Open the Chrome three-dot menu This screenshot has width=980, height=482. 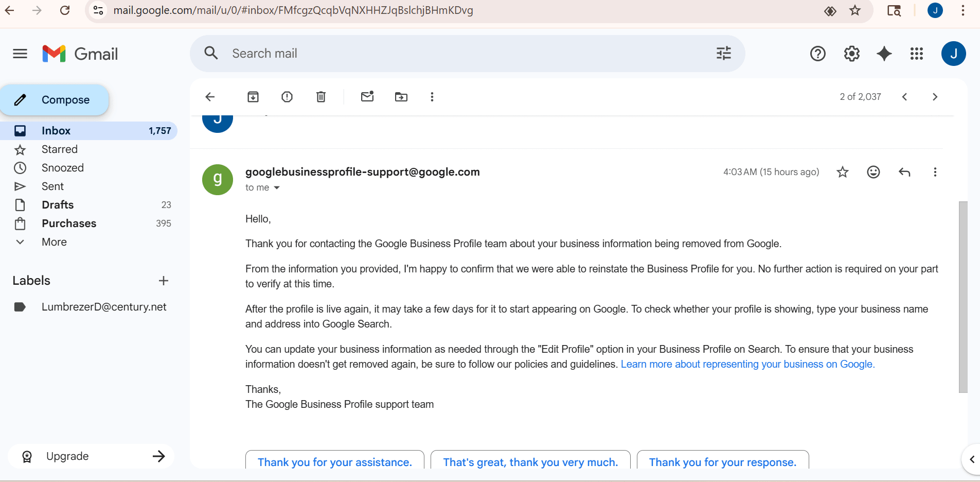pos(963,10)
